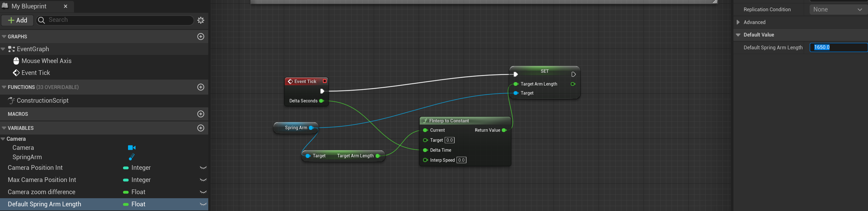The image size is (868, 211).
Task: Edit the Default Spring Arm Length value
Action: pyautogui.click(x=838, y=47)
